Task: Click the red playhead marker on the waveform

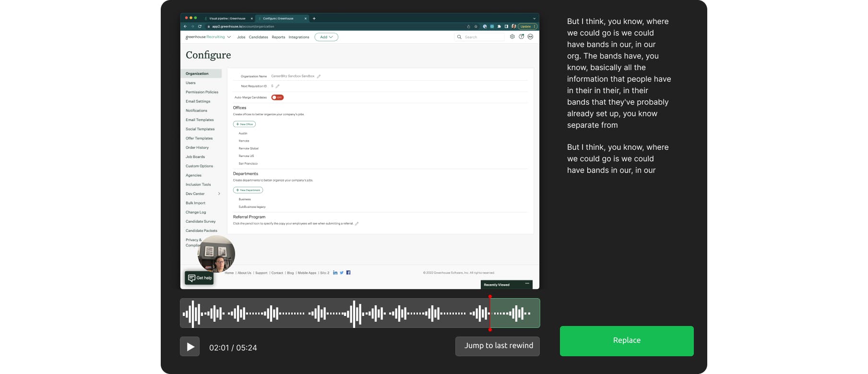Action: [x=490, y=314]
